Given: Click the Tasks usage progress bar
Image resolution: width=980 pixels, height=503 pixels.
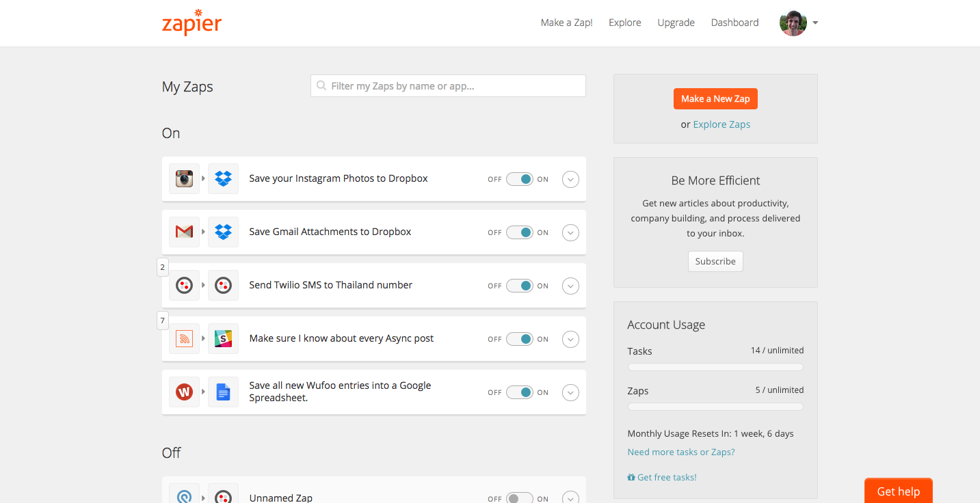Looking at the screenshot, I should pyautogui.click(x=715, y=366).
